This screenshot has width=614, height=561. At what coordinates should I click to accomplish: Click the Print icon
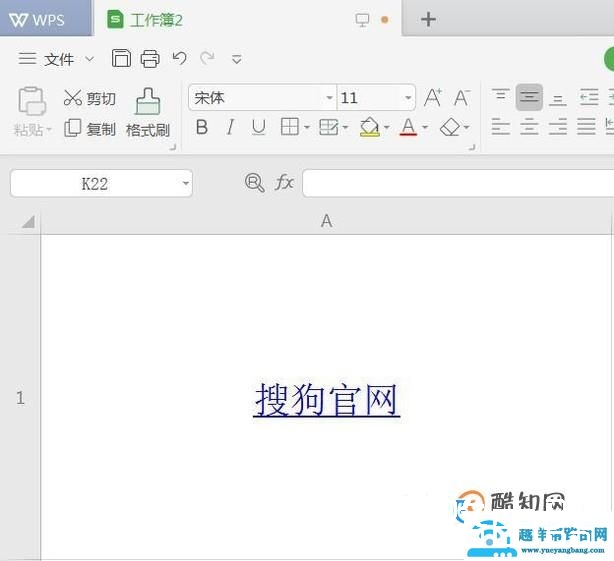150,59
